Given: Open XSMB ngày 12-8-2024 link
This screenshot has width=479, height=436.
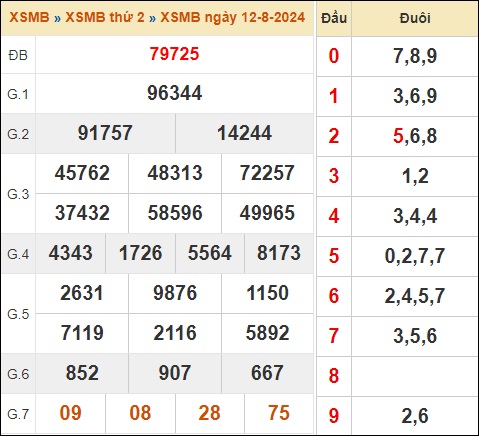Looking at the screenshot, I should (x=233, y=17).
